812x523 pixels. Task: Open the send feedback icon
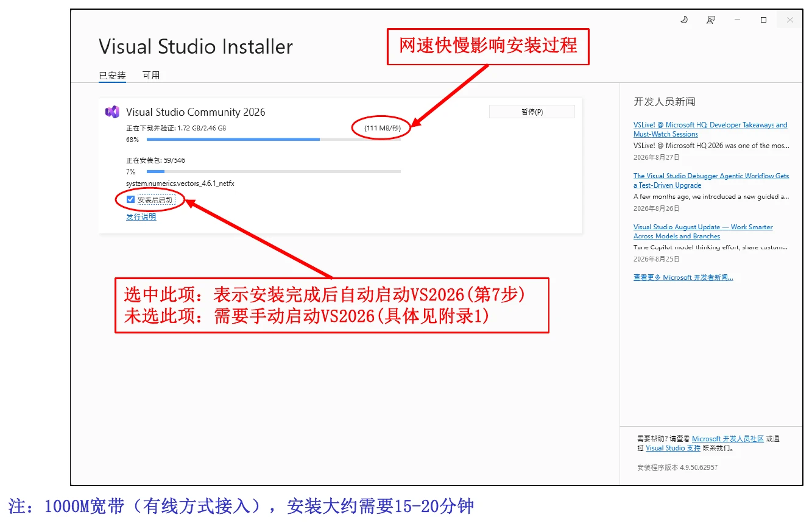point(711,20)
